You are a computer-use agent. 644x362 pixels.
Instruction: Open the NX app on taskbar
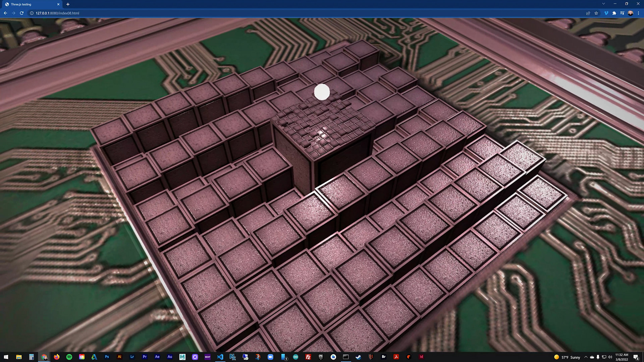(232, 357)
